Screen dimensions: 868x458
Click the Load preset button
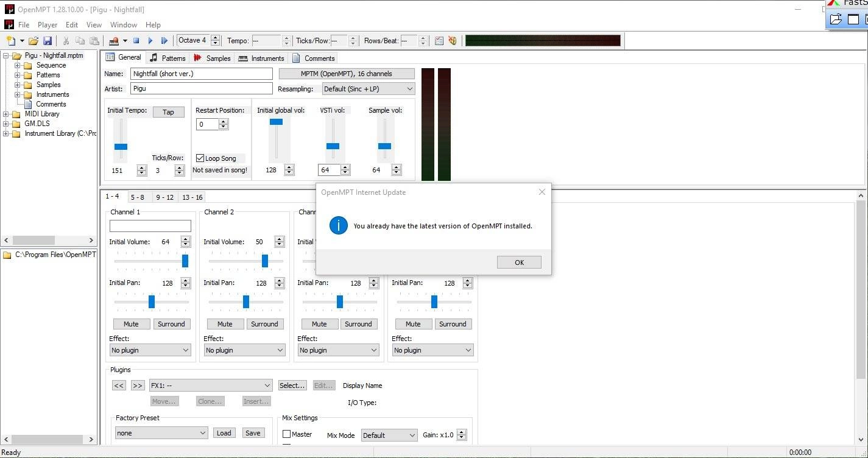click(224, 433)
